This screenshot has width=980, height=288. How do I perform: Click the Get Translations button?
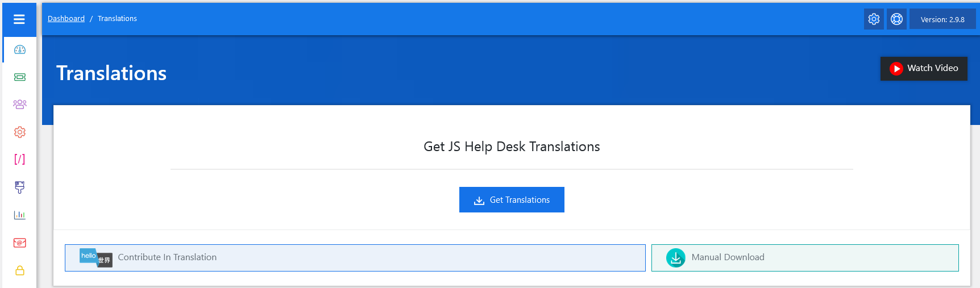click(x=512, y=200)
